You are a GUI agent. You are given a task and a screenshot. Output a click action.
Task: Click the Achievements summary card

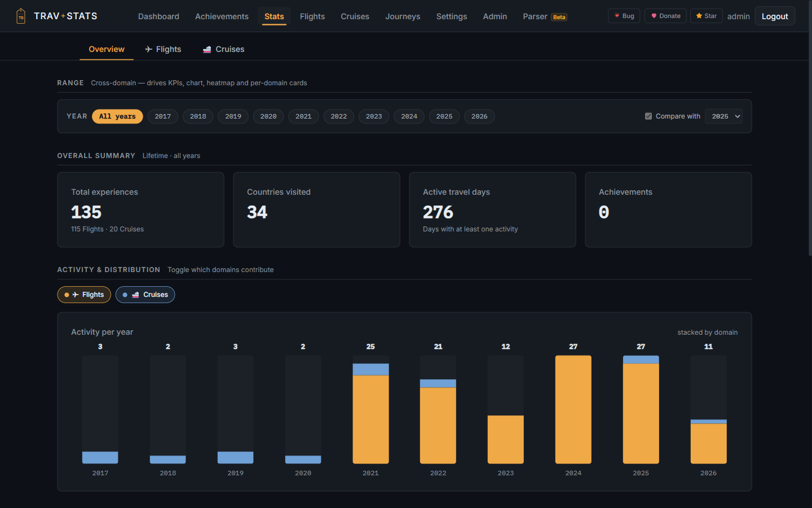tap(669, 210)
